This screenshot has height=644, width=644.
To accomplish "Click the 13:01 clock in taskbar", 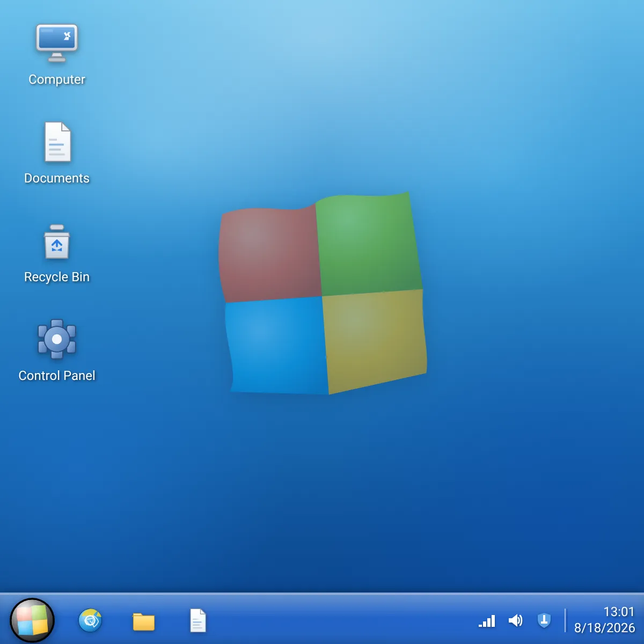I will coord(619,612).
